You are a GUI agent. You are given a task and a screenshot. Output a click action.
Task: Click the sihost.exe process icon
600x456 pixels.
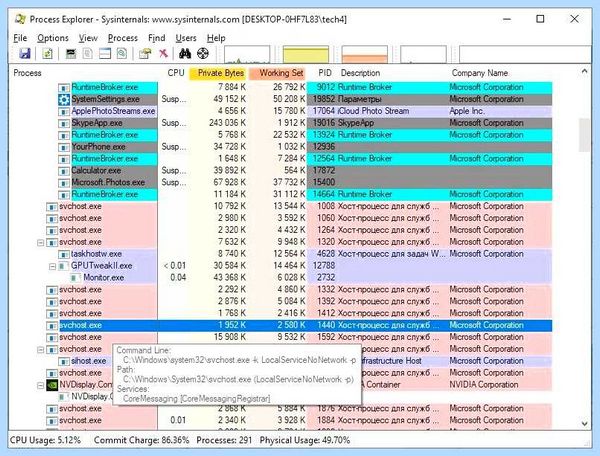64,362
